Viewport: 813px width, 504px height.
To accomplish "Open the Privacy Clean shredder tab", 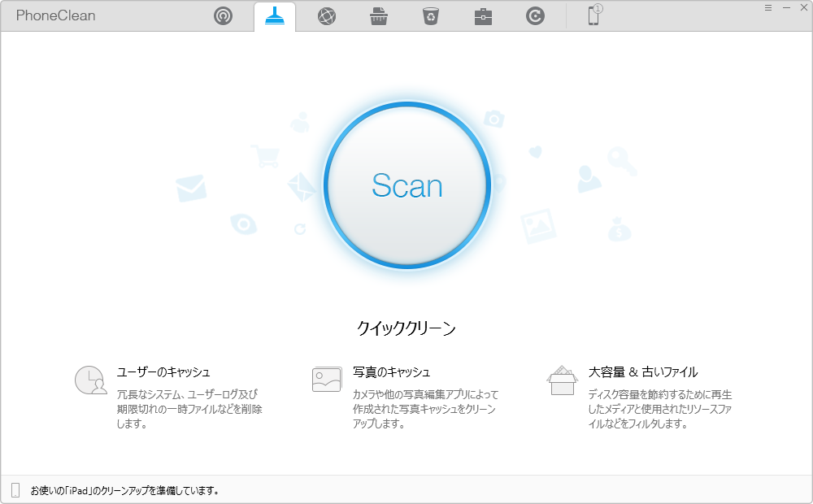I will [x=379, y=16].
